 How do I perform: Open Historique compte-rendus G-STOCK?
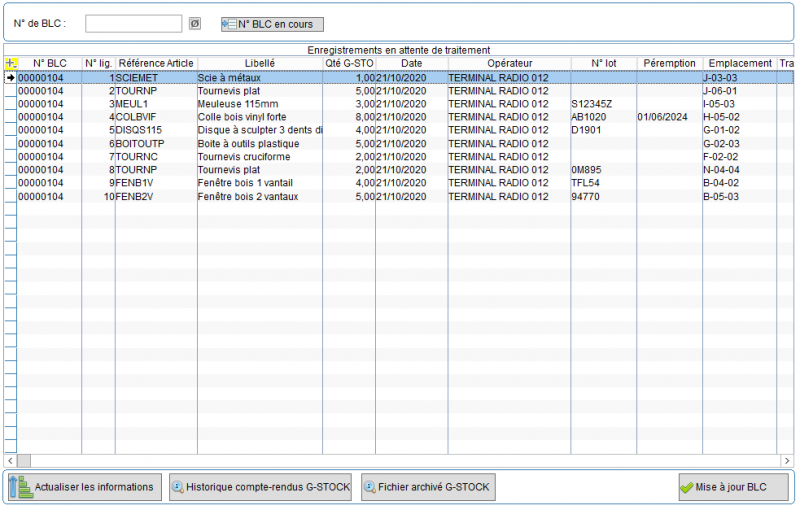coord(260,487)
